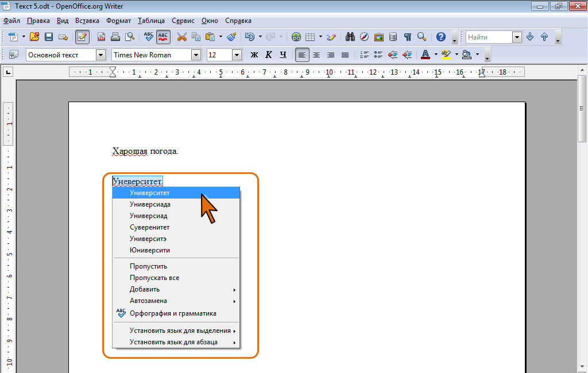Apply the highlighting color
The width and height of the screenshot is (588, 373).
click(x=446, y=55)
